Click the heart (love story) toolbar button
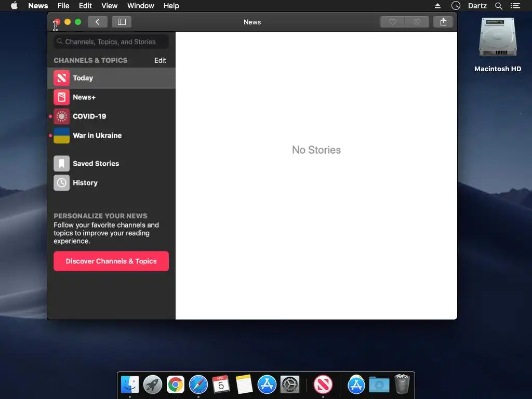Image resolution: width=532 pixels, height=399 pixels. click(392, 22)
